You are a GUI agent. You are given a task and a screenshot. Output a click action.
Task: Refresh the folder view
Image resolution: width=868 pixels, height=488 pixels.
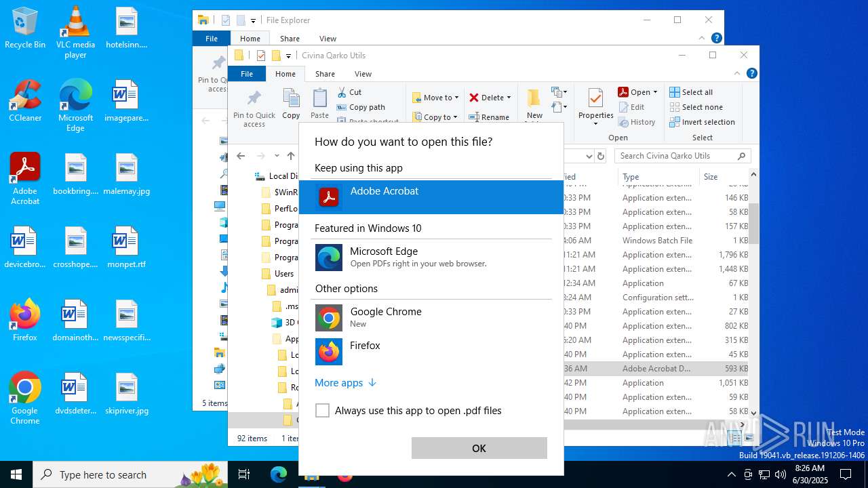[600, 156]
